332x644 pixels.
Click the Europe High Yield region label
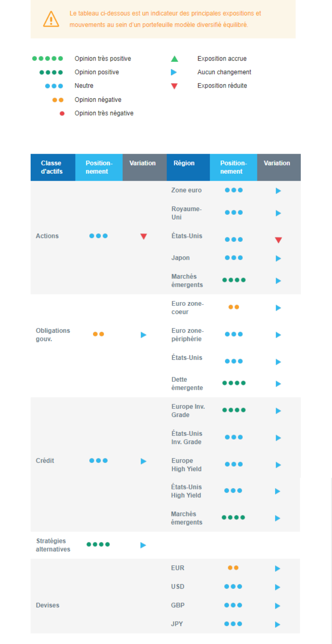[x=186, y=465]
